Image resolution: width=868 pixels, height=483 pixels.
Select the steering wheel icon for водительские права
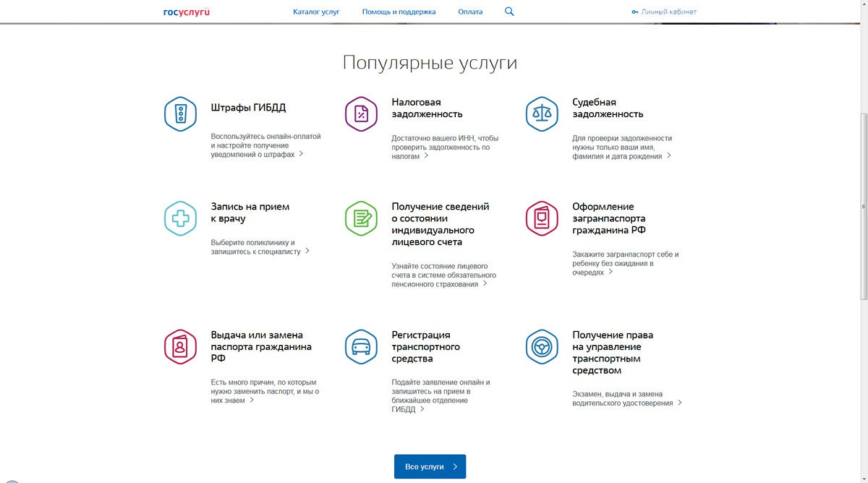[x=542, y=346]
